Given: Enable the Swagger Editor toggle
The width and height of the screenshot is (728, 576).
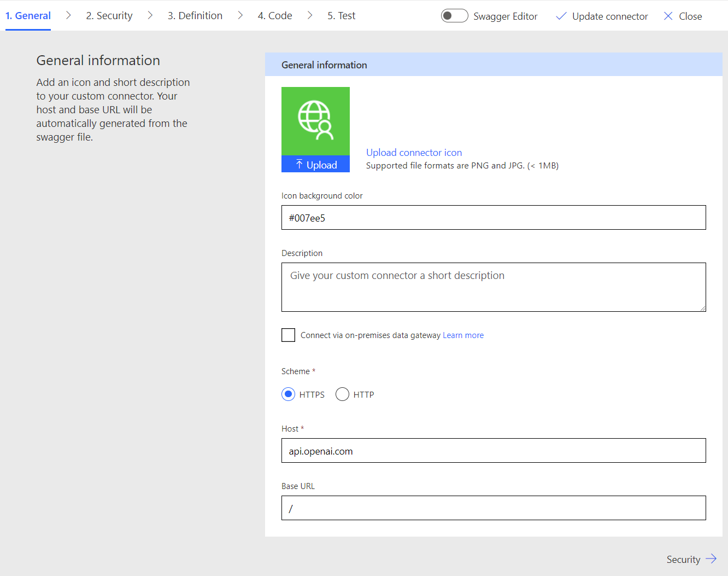Looking at the screenshot, I should (x=454, y=16).
